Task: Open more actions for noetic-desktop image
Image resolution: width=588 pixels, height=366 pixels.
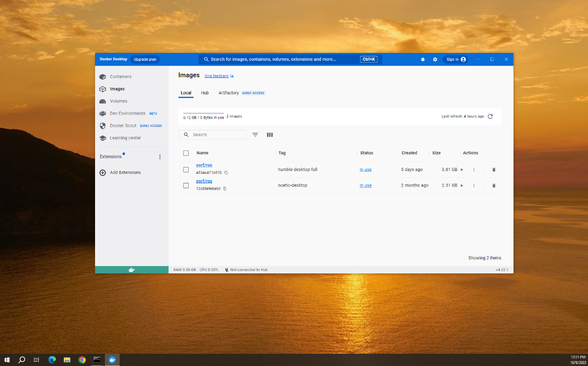Action: point(474,186)
